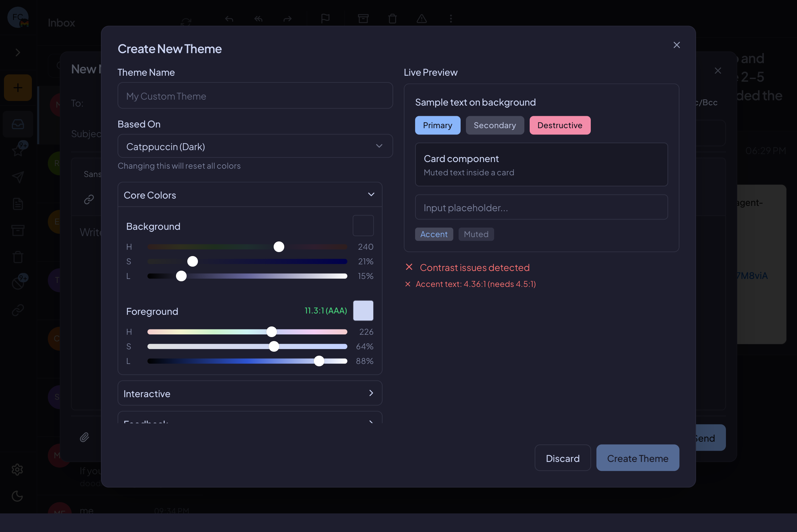
Task: Enable the Destructive sample text preview
Action: [560, 125]
